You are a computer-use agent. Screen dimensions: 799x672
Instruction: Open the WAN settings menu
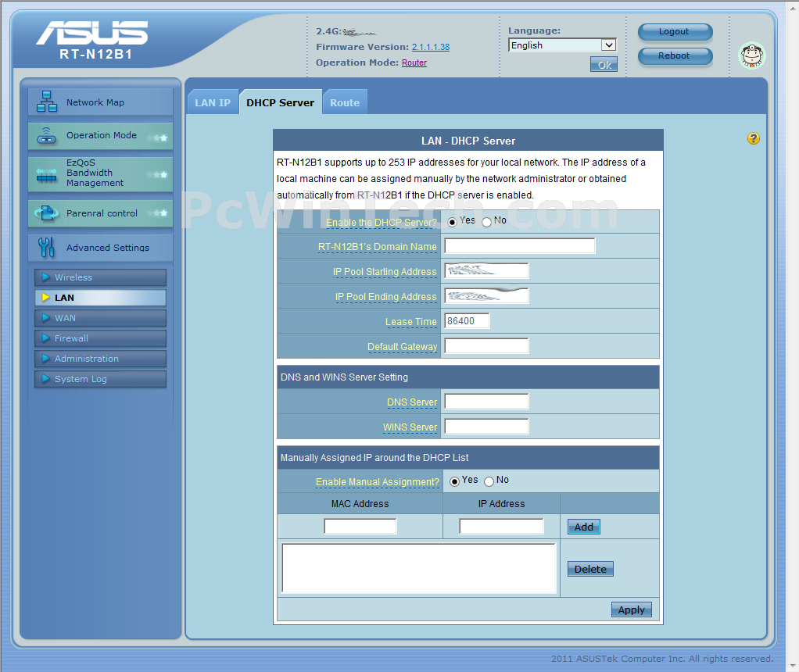pyautogui.click(x=100, y=318)
